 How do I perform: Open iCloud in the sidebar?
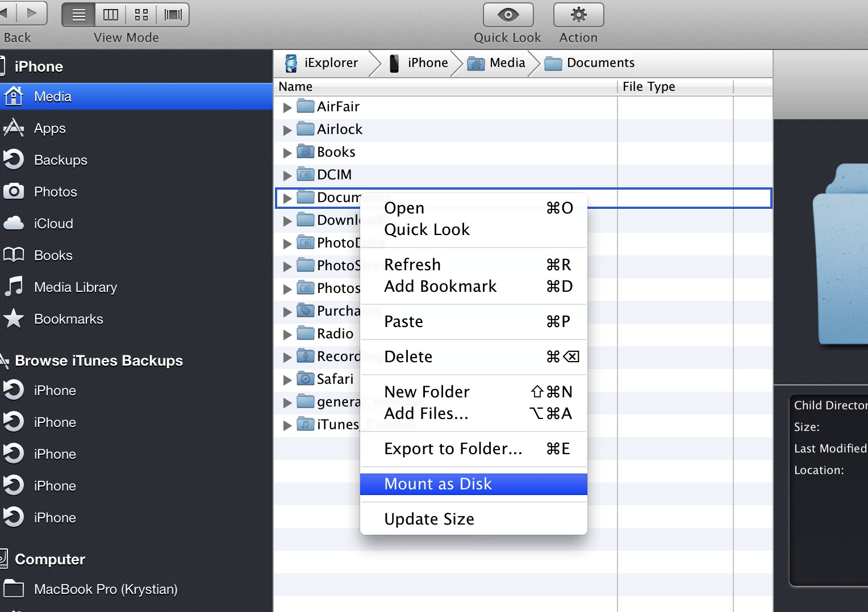click(x=53, y=224)
